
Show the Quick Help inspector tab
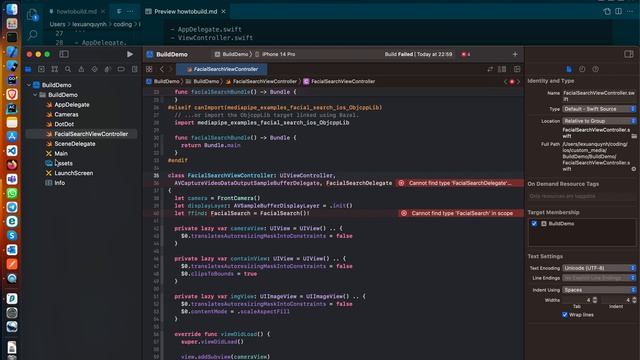[596, 69]
